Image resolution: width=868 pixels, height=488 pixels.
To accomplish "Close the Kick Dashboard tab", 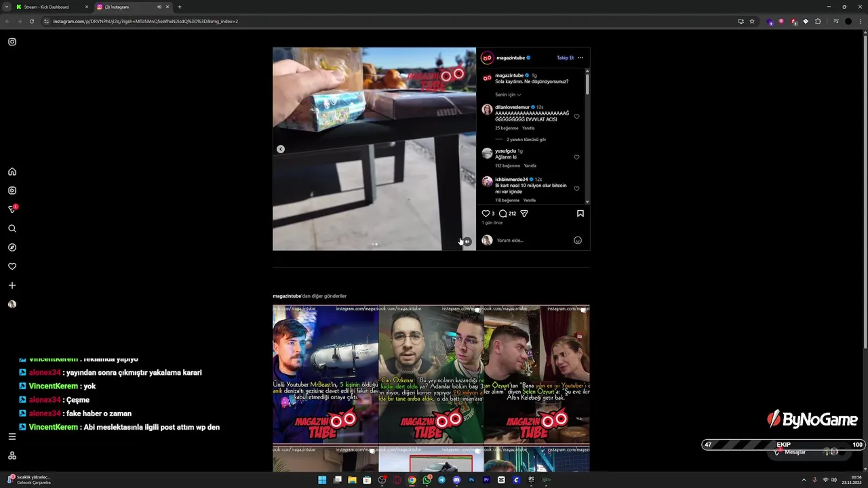I will [x=86, y=7].
